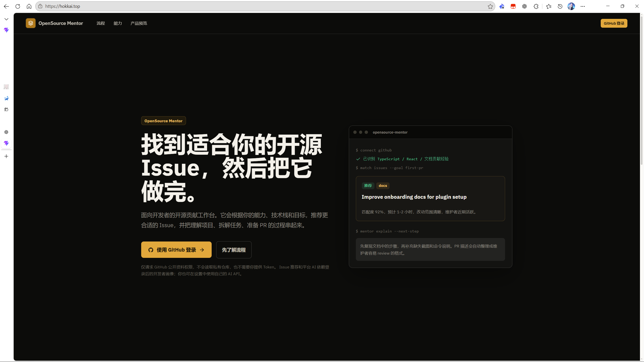644x362 pixels.
Task: Switch to the ChatGPT tab in sidebar
Action: point(6,132)
